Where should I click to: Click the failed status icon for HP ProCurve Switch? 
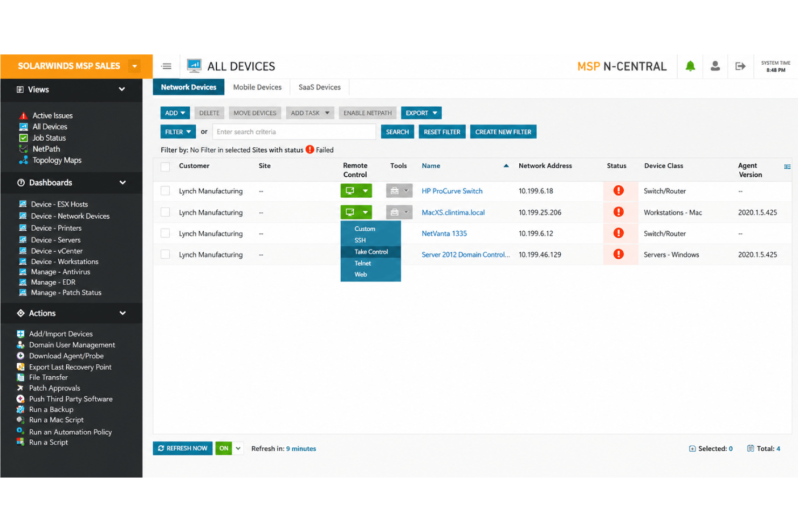[618, 190]
